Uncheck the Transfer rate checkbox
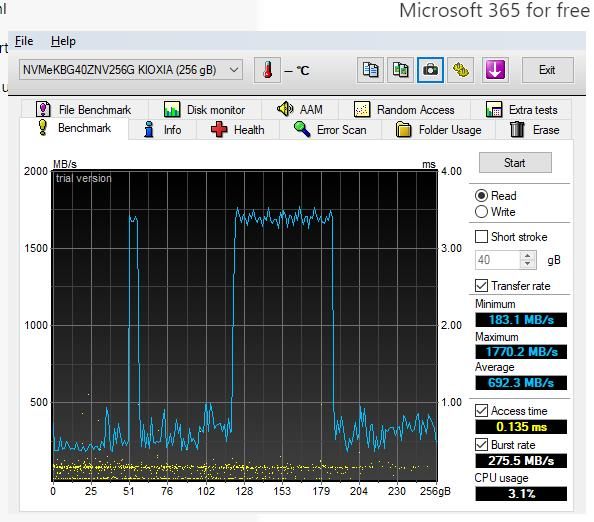594x522 pixels. tap(481, 286)
